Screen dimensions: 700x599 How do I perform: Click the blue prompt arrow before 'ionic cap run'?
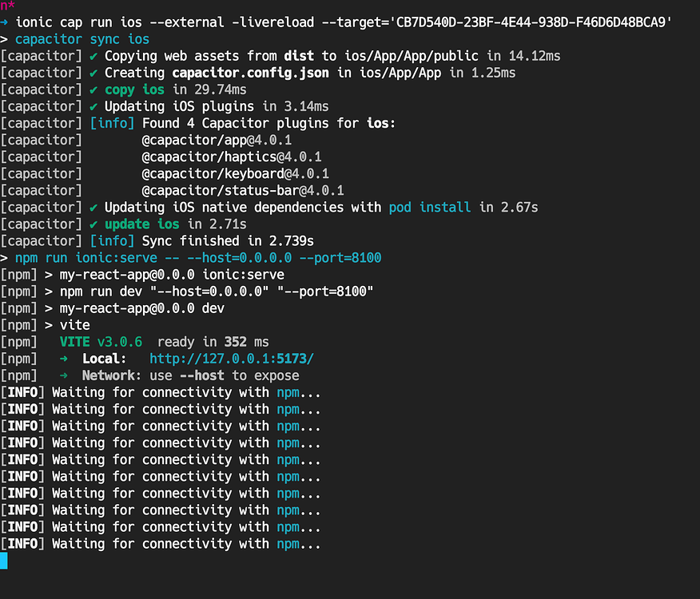[x=4, y=22]
